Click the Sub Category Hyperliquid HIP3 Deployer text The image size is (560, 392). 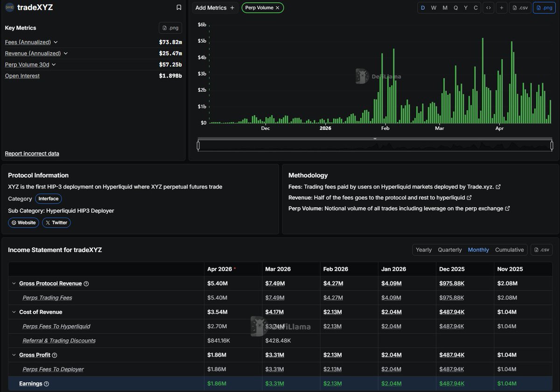(x=61, y=210)
